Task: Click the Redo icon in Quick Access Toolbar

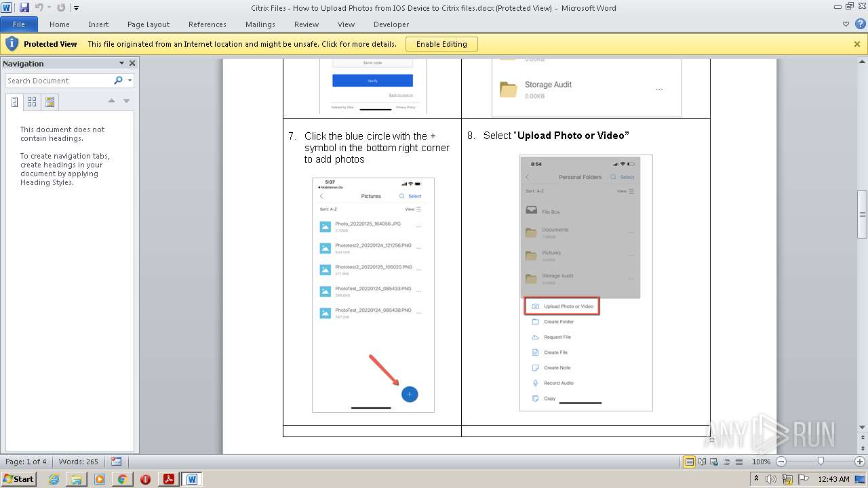Action: tap(61, 7)
